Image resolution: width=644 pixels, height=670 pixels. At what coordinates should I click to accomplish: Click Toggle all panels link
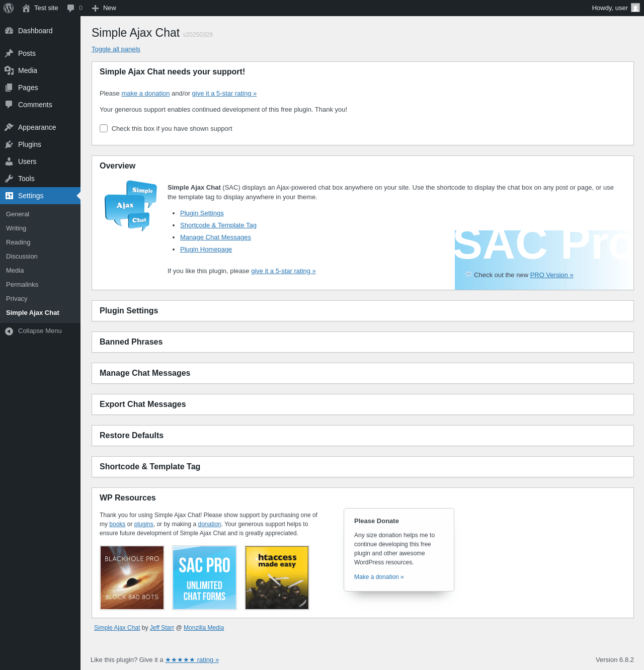(x=116, y=49)
